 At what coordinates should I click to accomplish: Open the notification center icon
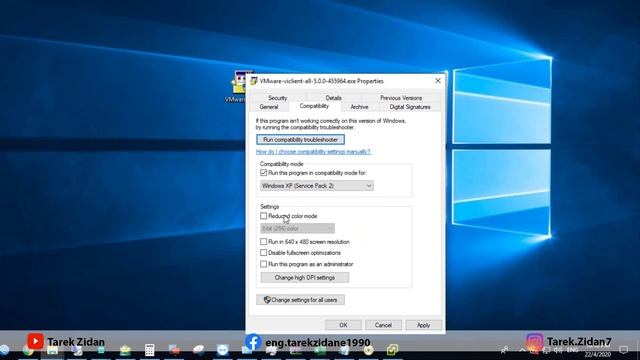(x=623, y=350)
